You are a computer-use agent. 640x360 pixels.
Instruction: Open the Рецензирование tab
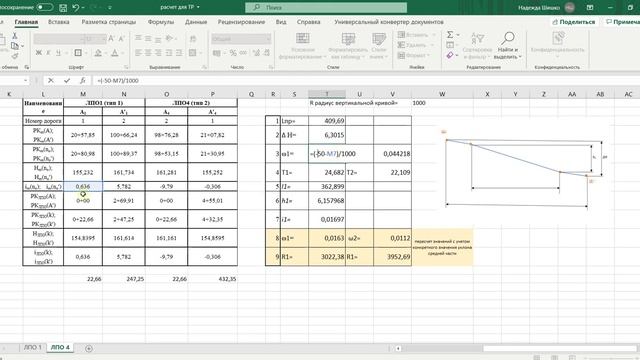(x=241, y=22)
